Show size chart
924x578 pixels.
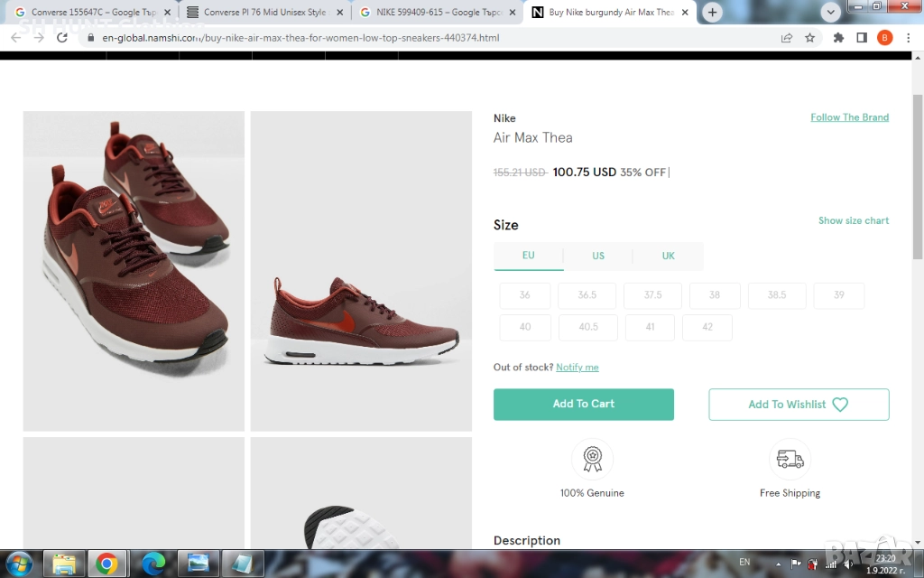(853, 220)
